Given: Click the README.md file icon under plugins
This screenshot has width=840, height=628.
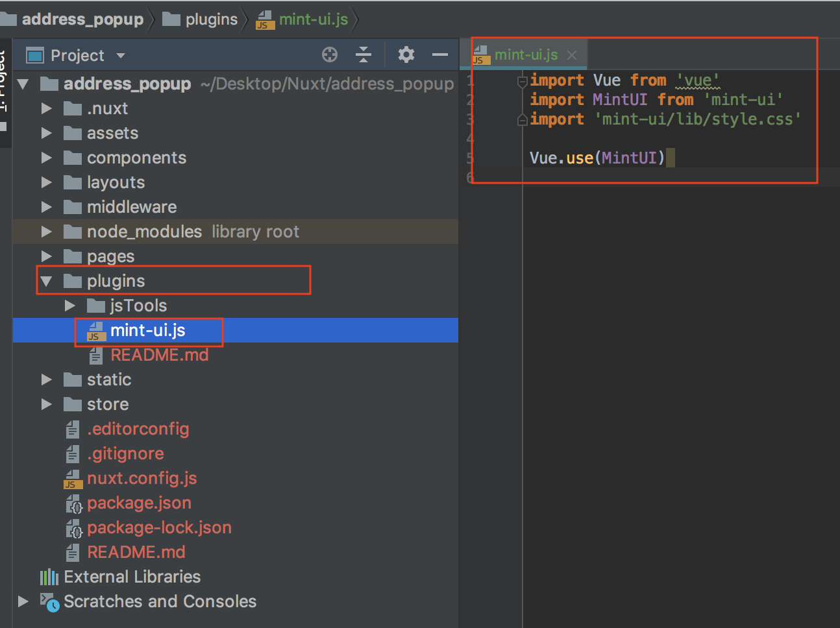Looking at the screenshot, I should (96, 356).
